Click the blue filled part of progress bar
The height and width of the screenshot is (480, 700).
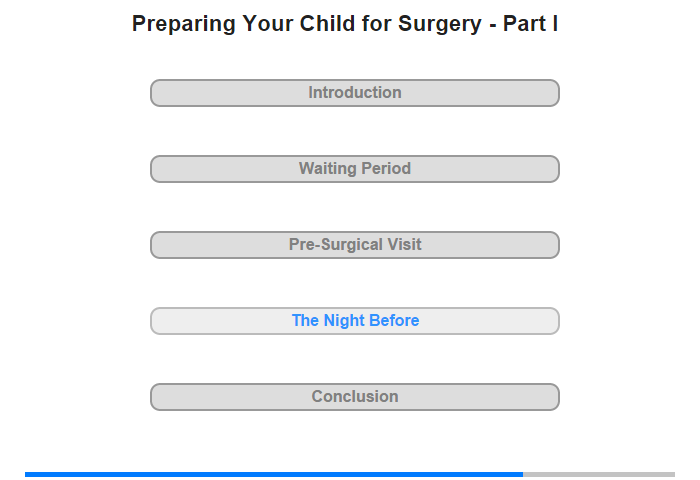click(274, 474)
